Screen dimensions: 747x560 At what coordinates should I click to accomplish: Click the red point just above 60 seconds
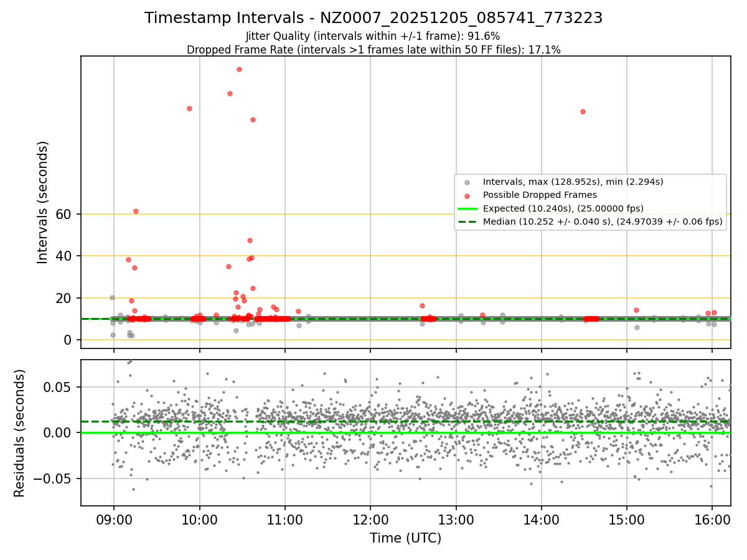coord(136,211)
